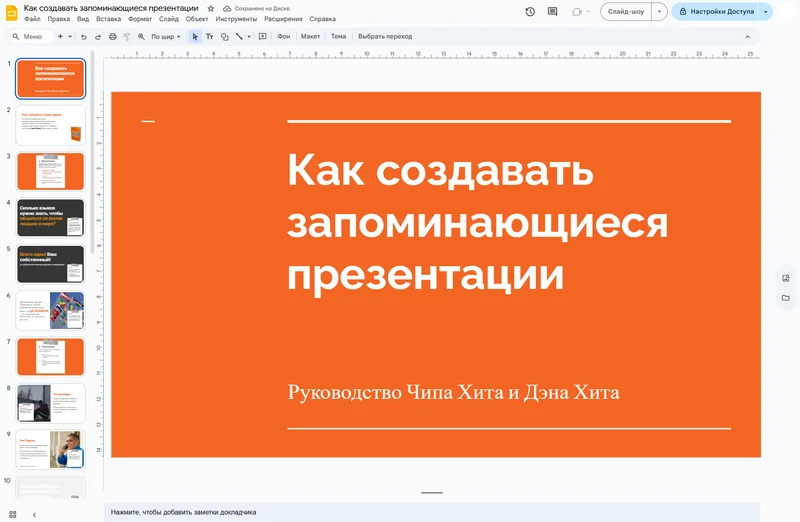Switch to grid view at bottom left

point(13,514)
